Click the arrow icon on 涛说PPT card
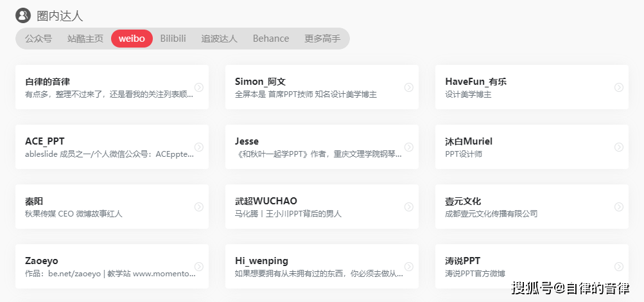The image size is (644, 302). [x=619, y=267]
